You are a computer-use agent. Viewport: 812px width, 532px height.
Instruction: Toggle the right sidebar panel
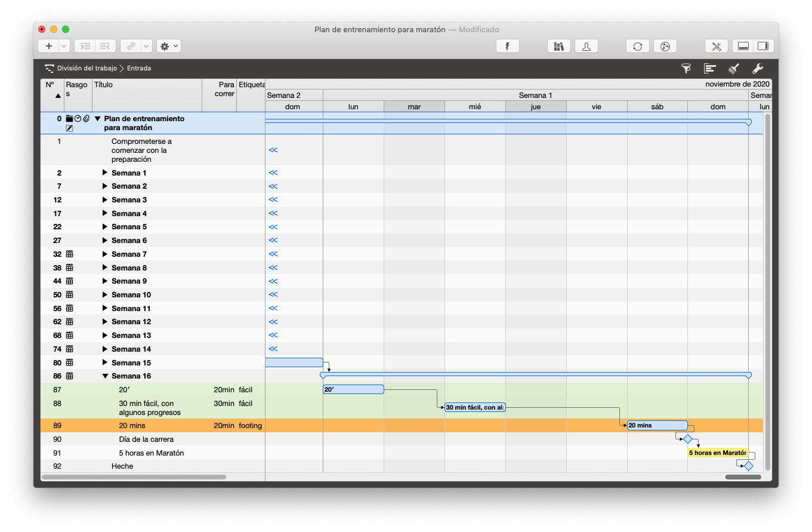point(763,46)
